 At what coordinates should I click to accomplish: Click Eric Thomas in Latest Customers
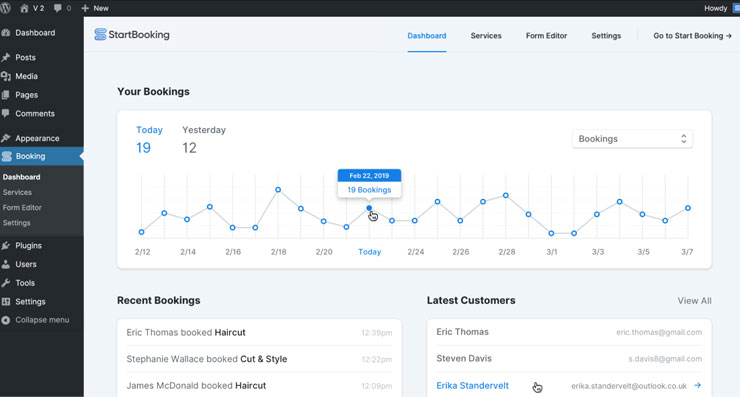point(462,332)
